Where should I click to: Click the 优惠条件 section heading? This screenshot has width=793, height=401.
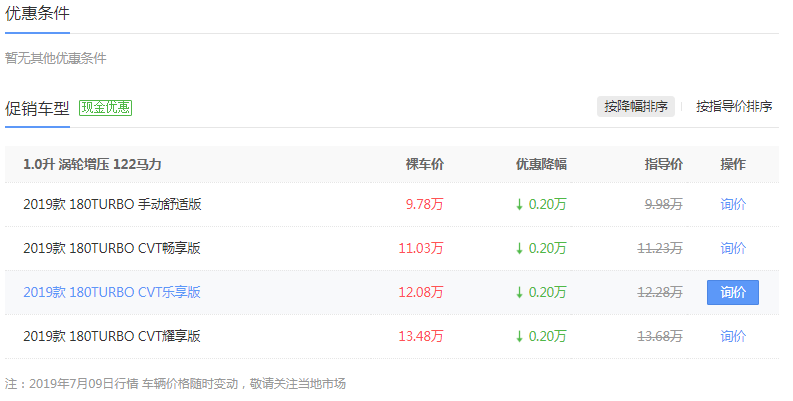(x=37, y=13)
